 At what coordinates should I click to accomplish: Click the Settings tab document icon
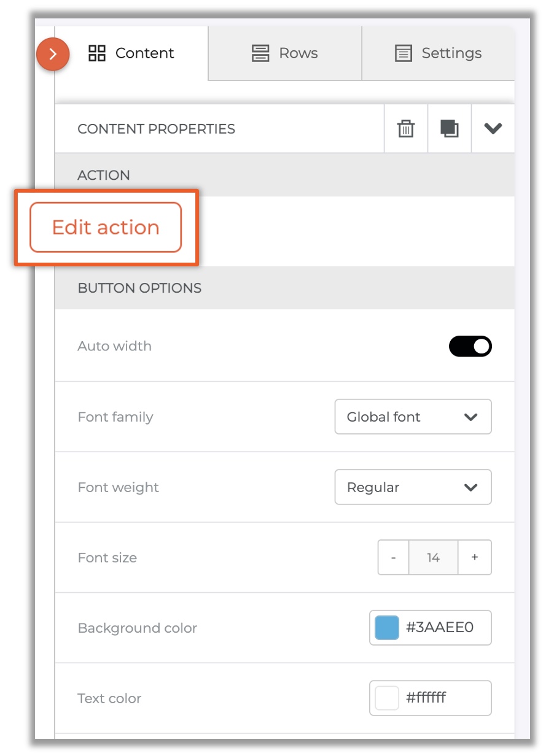point(403,53)
